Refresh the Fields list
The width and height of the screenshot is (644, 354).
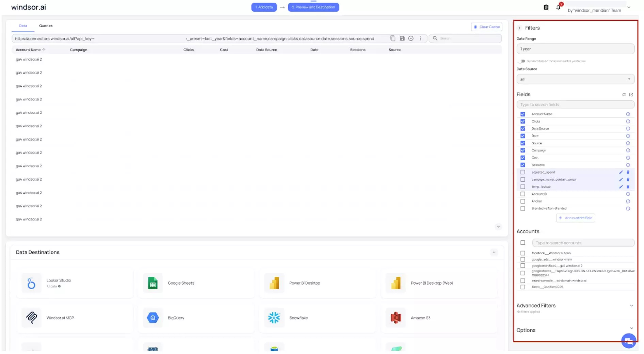pyautogui.click(x=624, y=95)
